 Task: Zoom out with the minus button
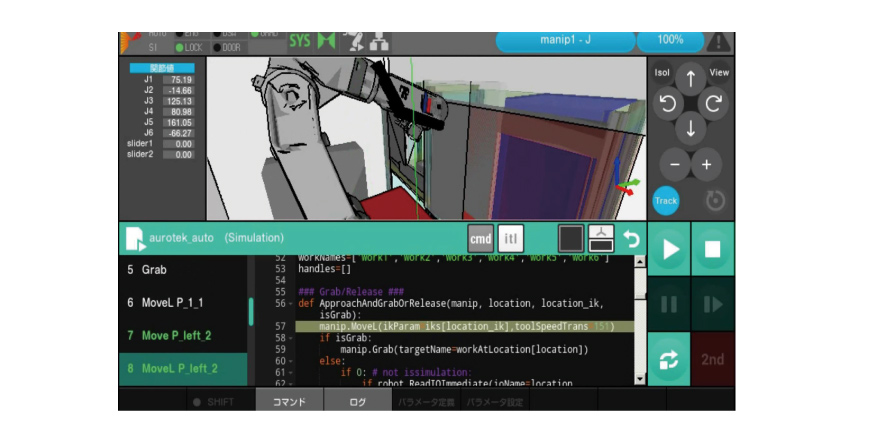tap(675, 165)
